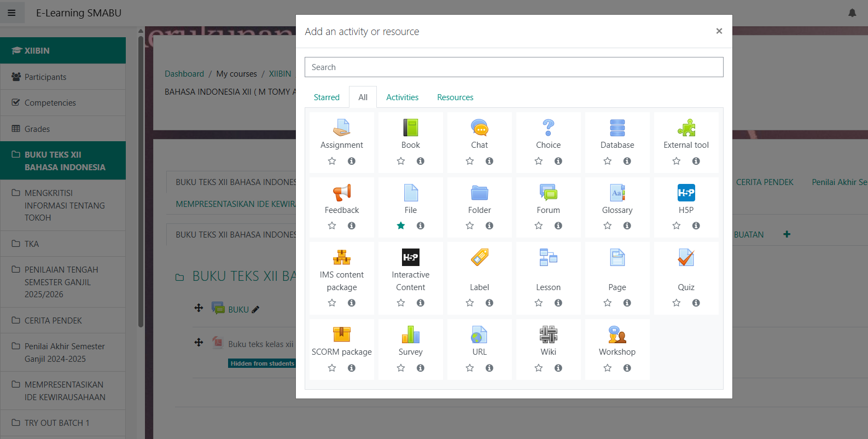
Task: Switch to the Resources tab
Action: (x=455, y=97)
